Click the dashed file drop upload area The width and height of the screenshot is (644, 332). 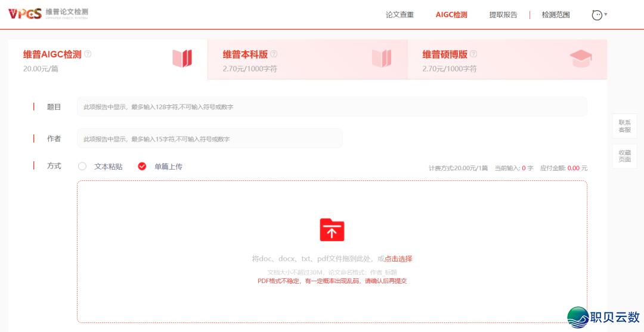click(332, 251)
